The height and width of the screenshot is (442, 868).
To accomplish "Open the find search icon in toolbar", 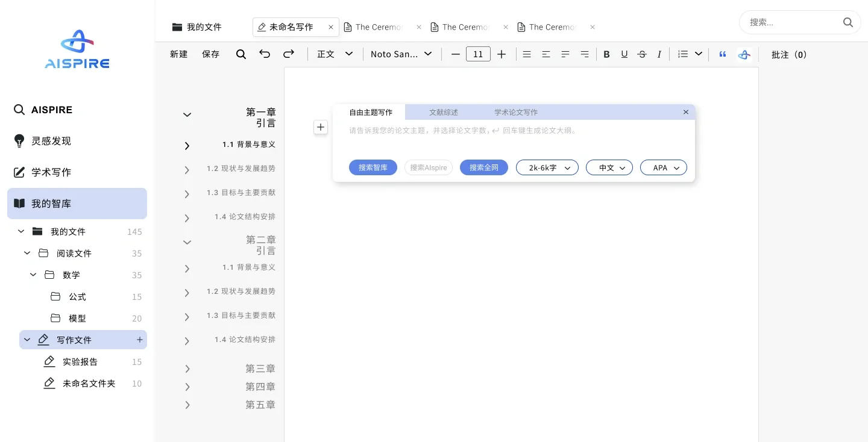I will coord(241,54).
